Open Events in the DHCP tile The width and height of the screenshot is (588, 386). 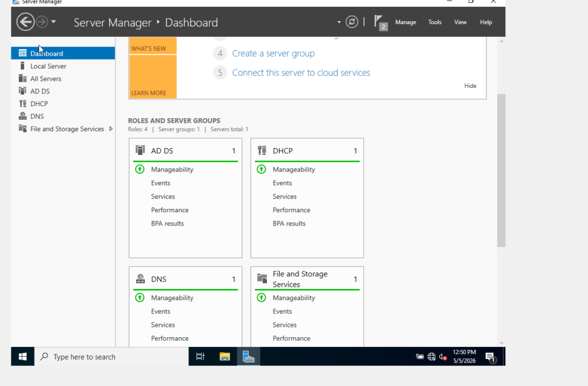tap(282, 183)
